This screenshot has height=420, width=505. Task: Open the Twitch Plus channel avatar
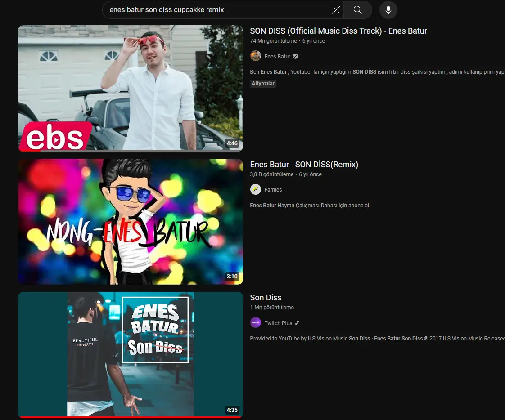click(x=256, y=322)
